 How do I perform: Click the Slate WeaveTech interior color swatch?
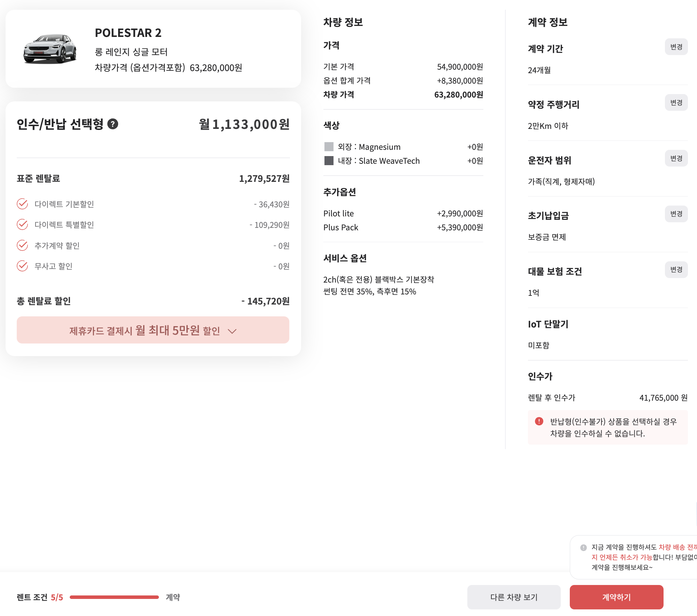click(x=329, y=161)
